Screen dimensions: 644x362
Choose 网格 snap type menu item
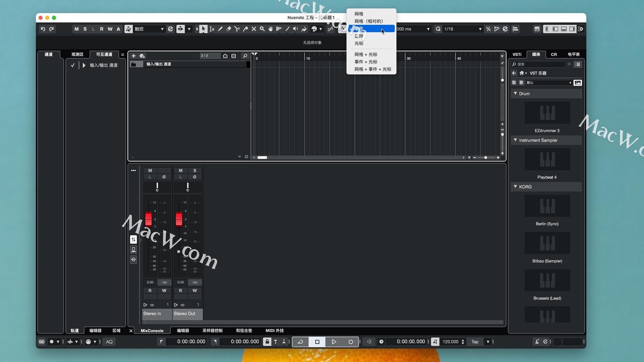point(371,14)
